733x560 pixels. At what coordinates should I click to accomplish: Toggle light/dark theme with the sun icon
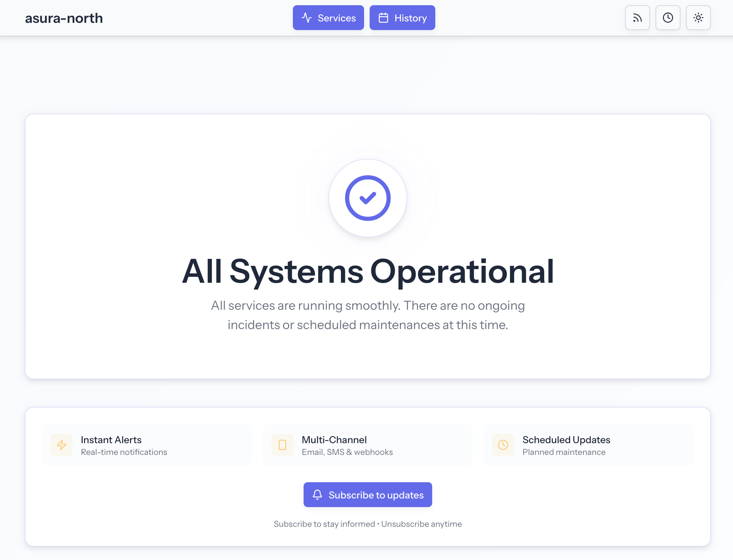pos(698,18)
